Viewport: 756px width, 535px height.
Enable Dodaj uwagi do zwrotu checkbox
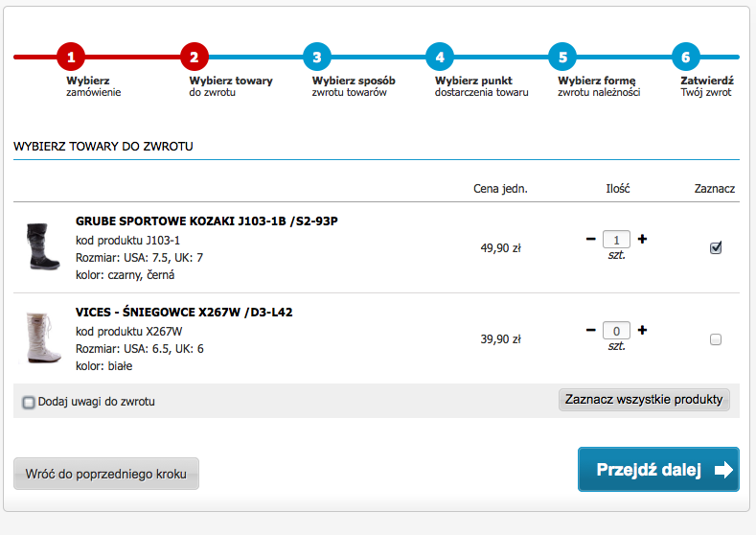coord(29,402)
